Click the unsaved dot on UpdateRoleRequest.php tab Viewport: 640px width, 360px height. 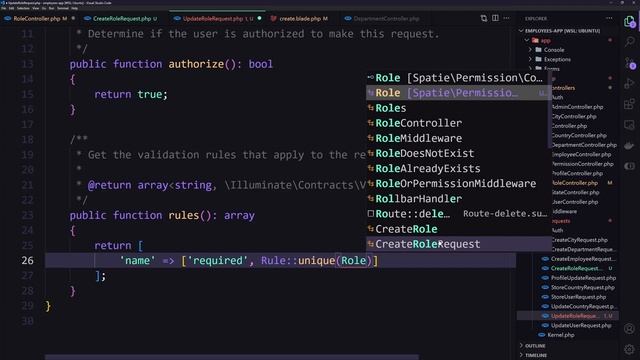260,18
